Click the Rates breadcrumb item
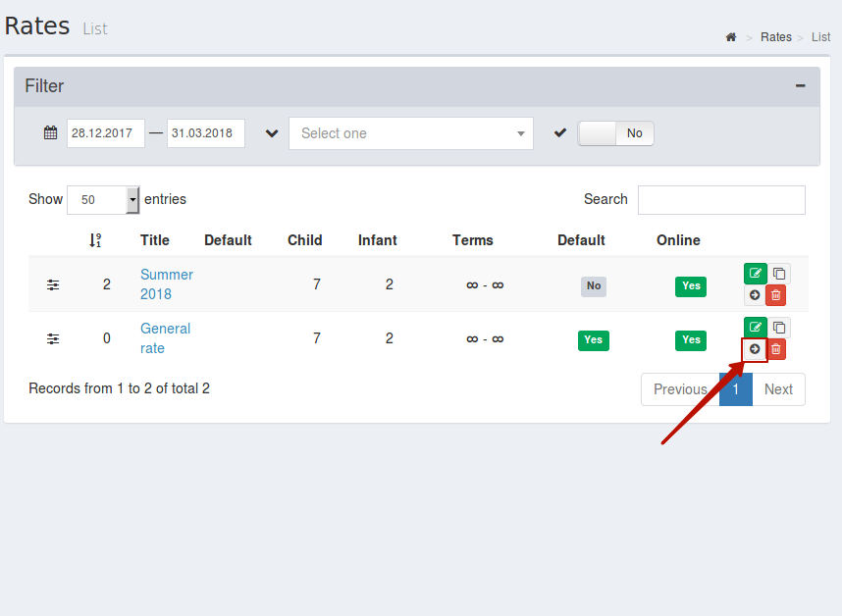This screenshot has width=842, height=616. pos(776,37)
